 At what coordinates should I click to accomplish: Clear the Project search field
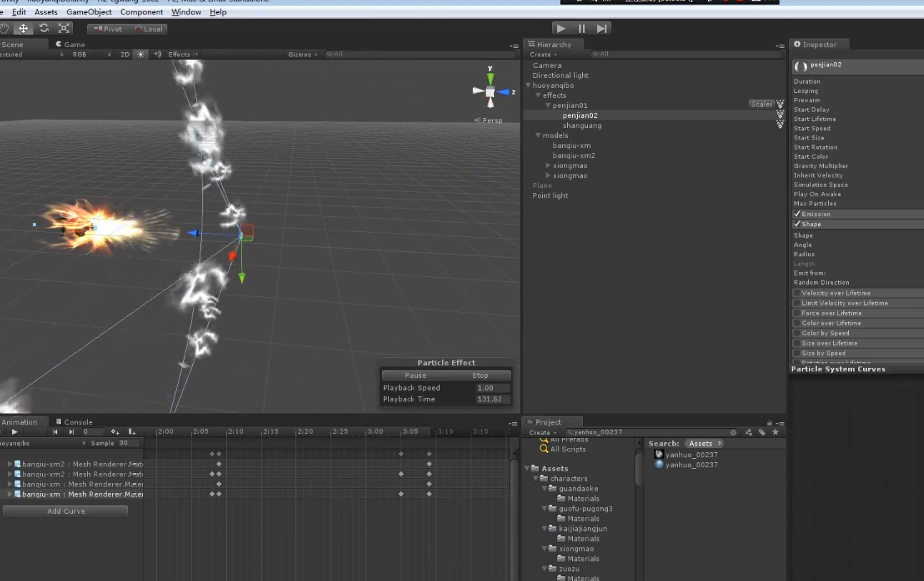[x=733, y=432]
